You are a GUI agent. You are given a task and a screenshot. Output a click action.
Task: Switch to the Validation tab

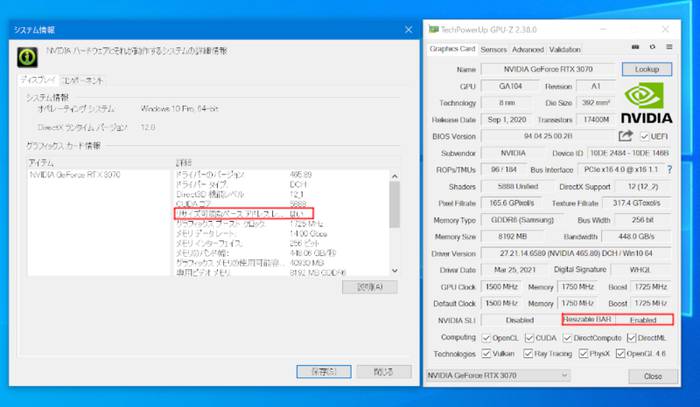click(x=565, y=50)
